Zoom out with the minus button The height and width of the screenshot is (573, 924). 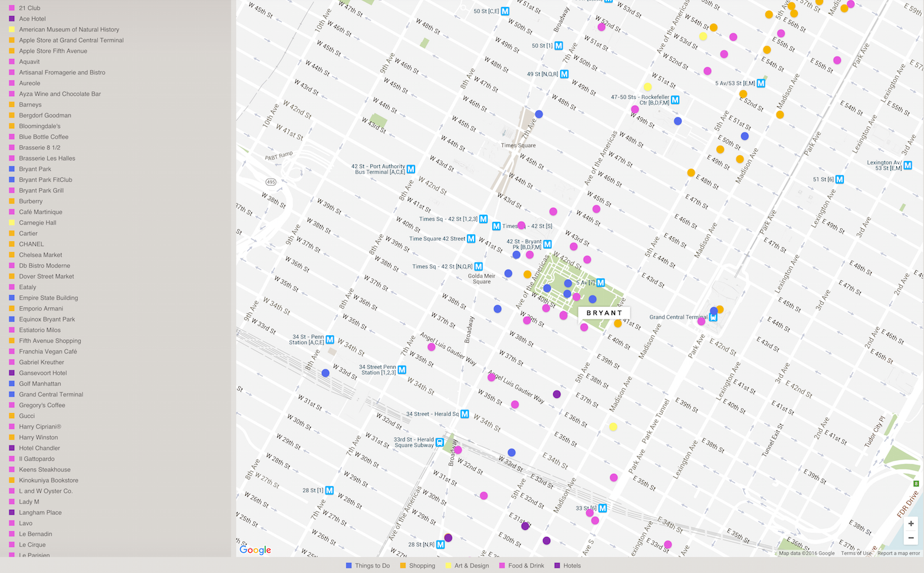click(911, 538)
